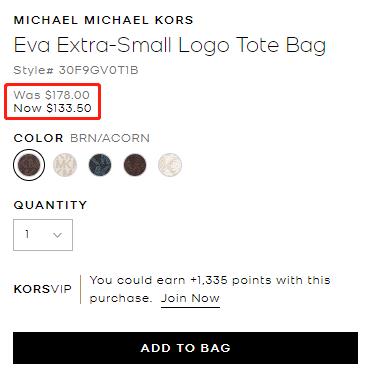
Task: Click the QUANTITY heading label
Action: [50, 205]
